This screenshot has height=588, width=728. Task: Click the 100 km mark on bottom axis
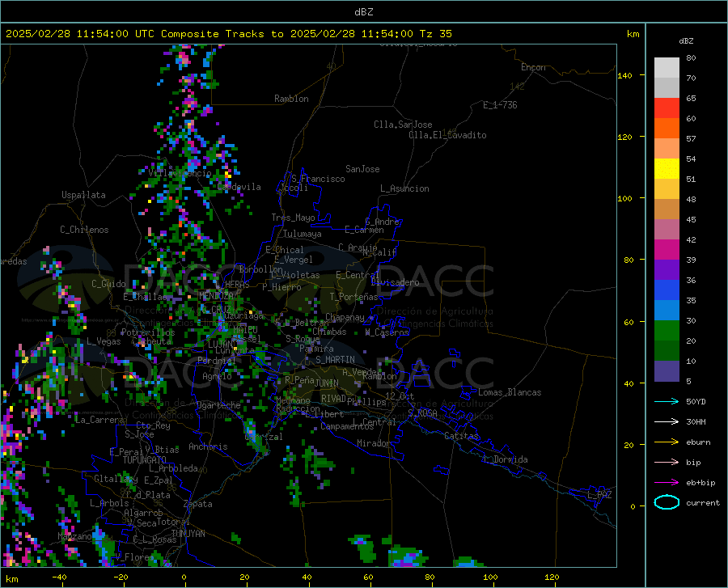click(x=490, y=577)
